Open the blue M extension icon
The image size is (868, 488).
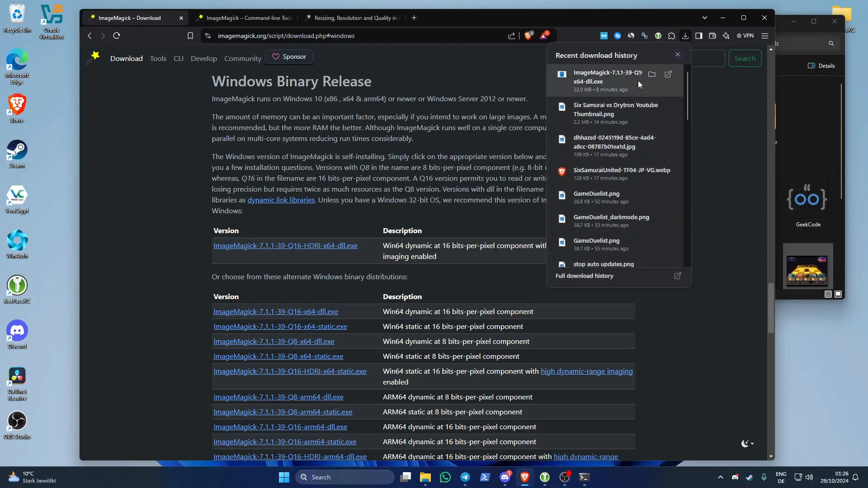tap(604, 36)
